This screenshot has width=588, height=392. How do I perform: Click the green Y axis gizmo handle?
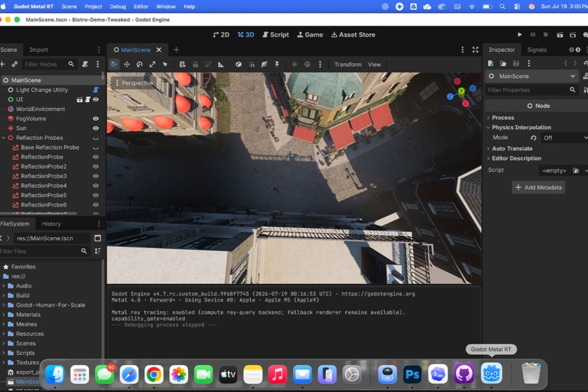462,91
